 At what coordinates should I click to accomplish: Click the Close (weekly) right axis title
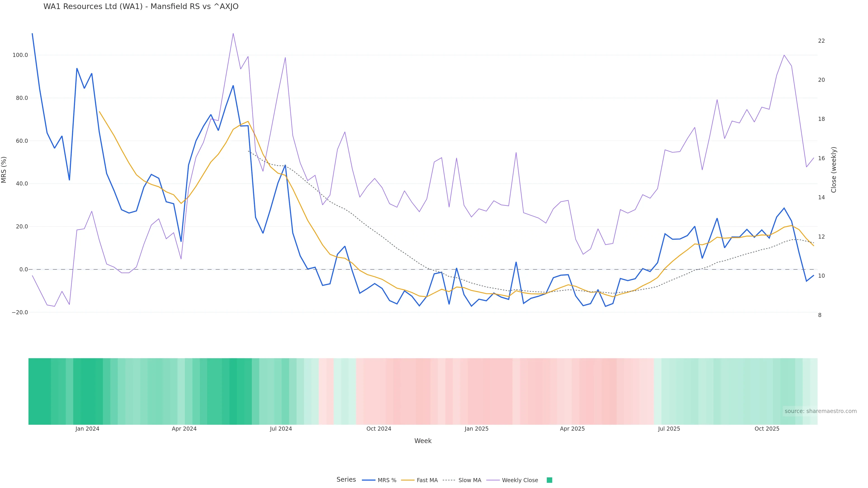click(834, 170)
